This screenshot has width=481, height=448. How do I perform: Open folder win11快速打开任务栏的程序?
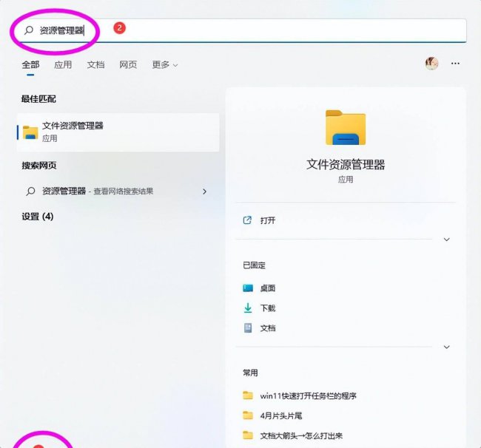309,396
